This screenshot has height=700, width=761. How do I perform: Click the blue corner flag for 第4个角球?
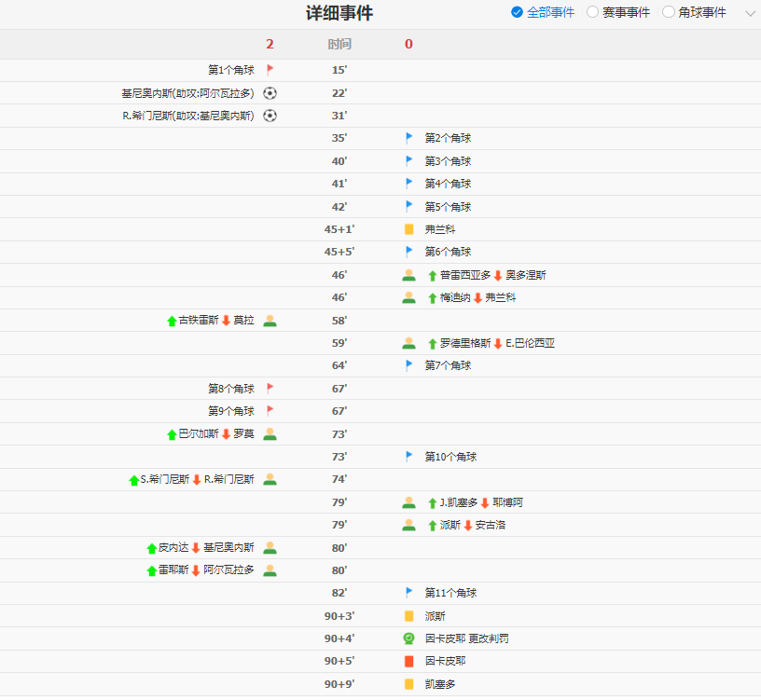408,184
